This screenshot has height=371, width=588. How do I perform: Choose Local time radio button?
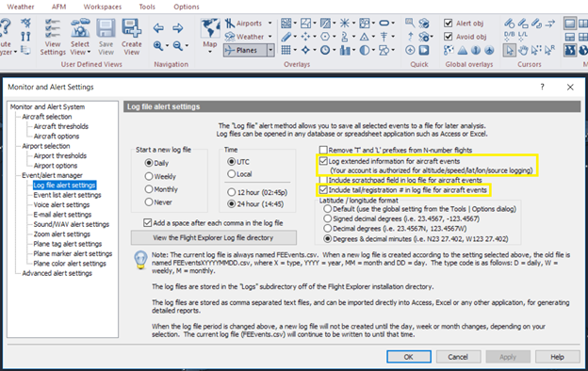click(232, 174)
